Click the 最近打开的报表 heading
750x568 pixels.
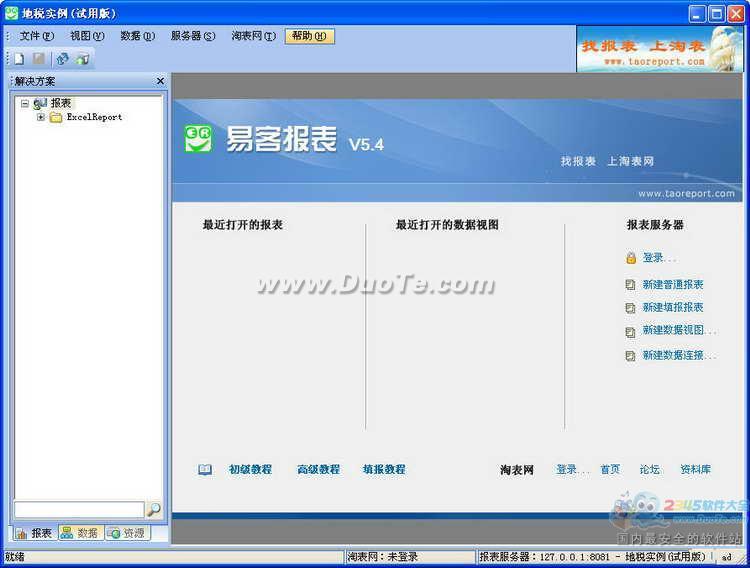tap(243, 224)
